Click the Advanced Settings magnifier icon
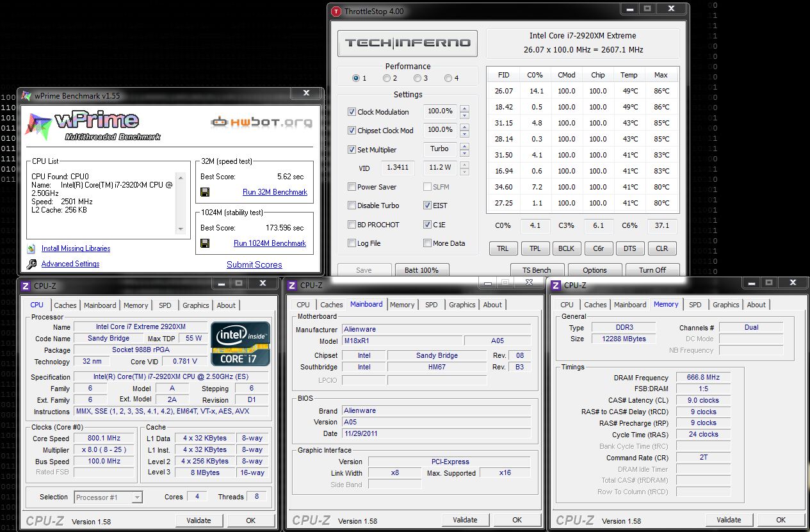 [31, 264]
